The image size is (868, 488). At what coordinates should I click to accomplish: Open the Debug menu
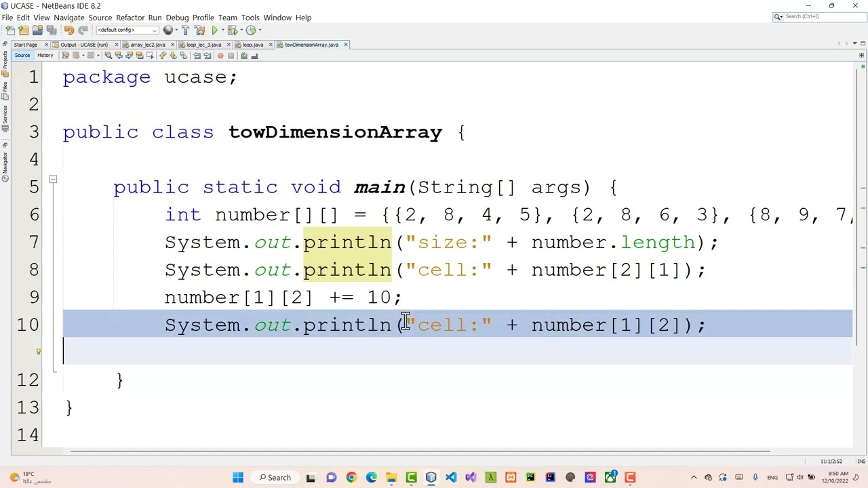click(x=177, y=18)
